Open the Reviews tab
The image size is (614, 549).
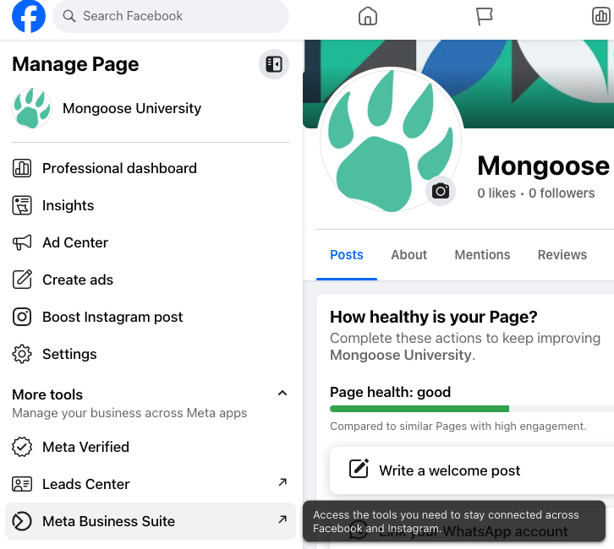562,255
